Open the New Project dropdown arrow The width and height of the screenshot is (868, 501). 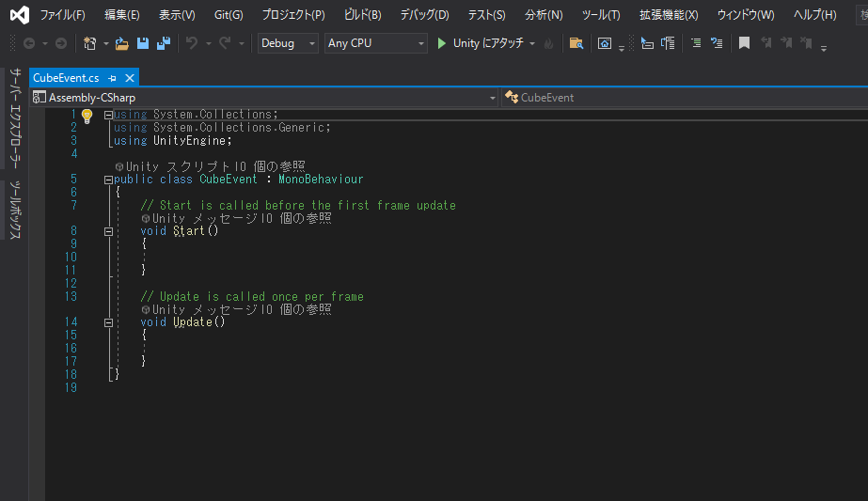coord(105,44)
